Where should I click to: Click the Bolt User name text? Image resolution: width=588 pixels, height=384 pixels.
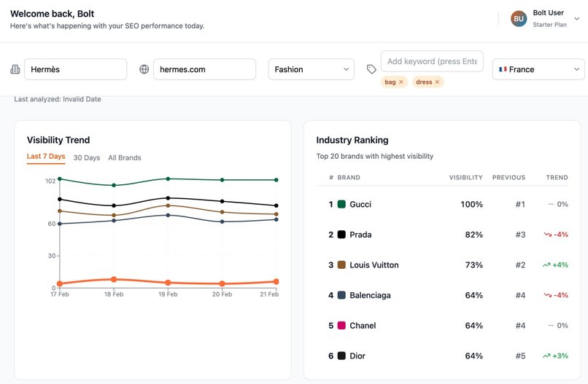coord(549,12)
